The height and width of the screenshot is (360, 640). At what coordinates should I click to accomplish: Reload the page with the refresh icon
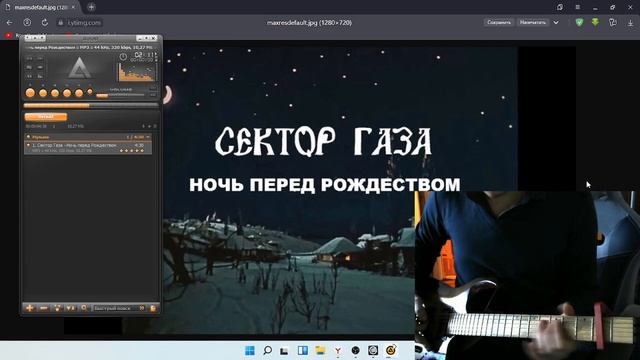point(44,22)
